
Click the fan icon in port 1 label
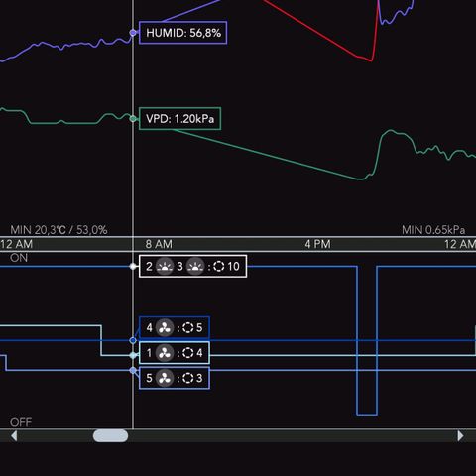165,353
